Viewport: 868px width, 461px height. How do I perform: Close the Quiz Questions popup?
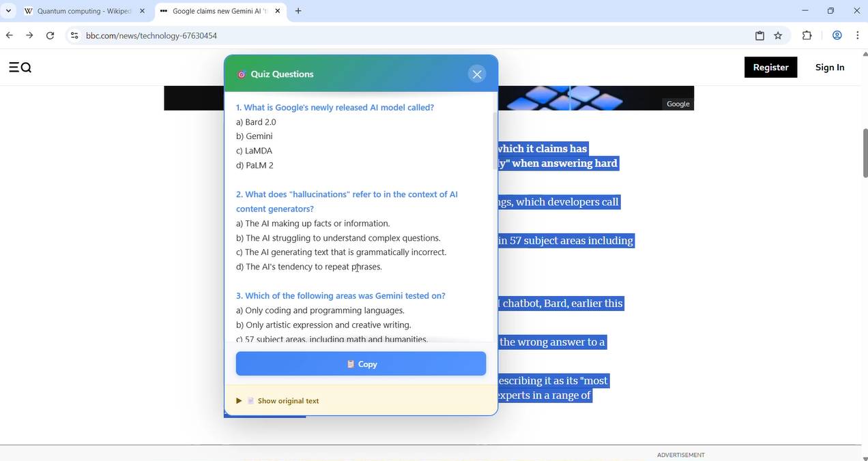(477, 74)
